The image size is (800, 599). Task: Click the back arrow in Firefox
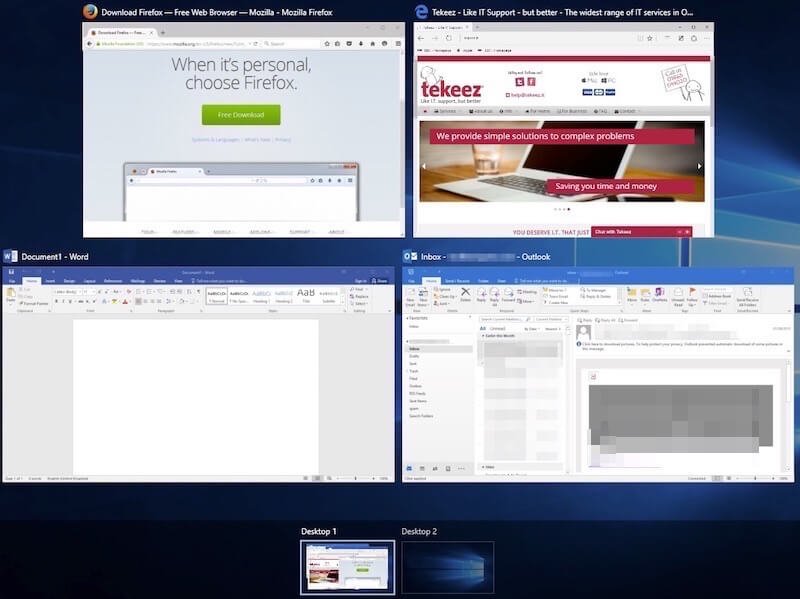(90, 44)
